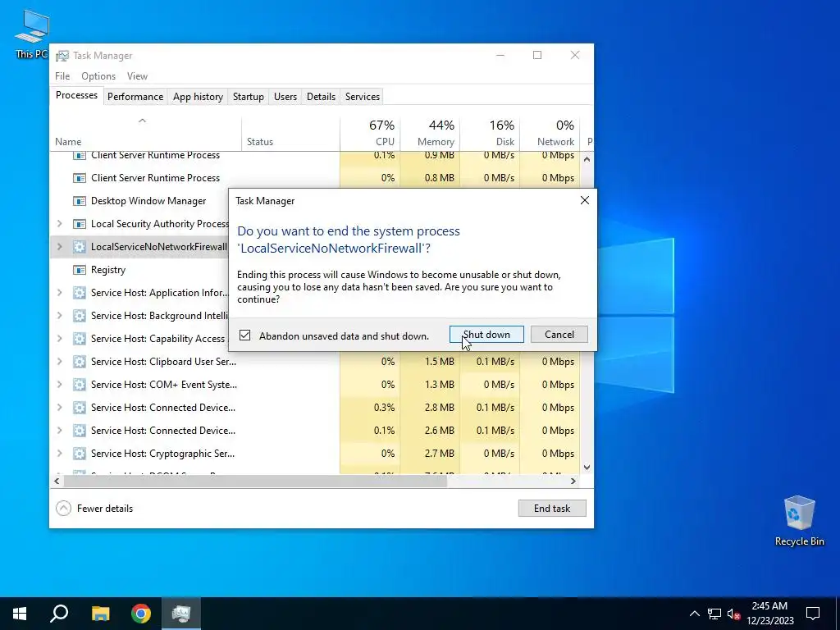The height and width of the screenshot is (630, 840).
Task: Switch to the Services tab
Action: coord(362,97)
